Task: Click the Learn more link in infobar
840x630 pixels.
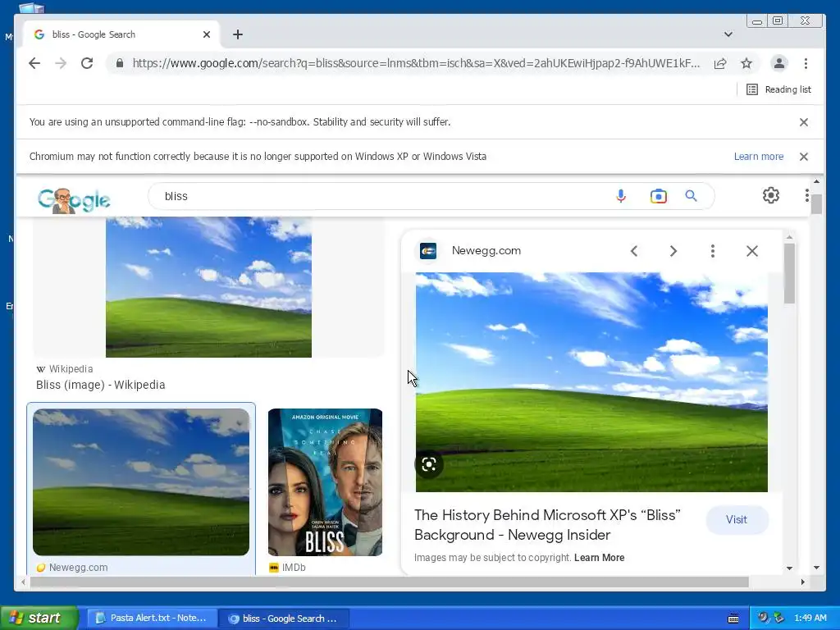Action: 759,157
